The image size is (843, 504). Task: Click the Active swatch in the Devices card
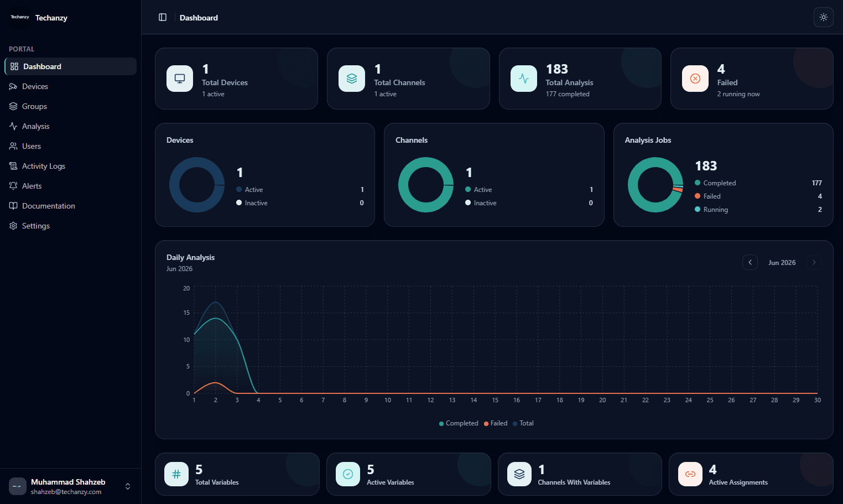pos(239,189)
